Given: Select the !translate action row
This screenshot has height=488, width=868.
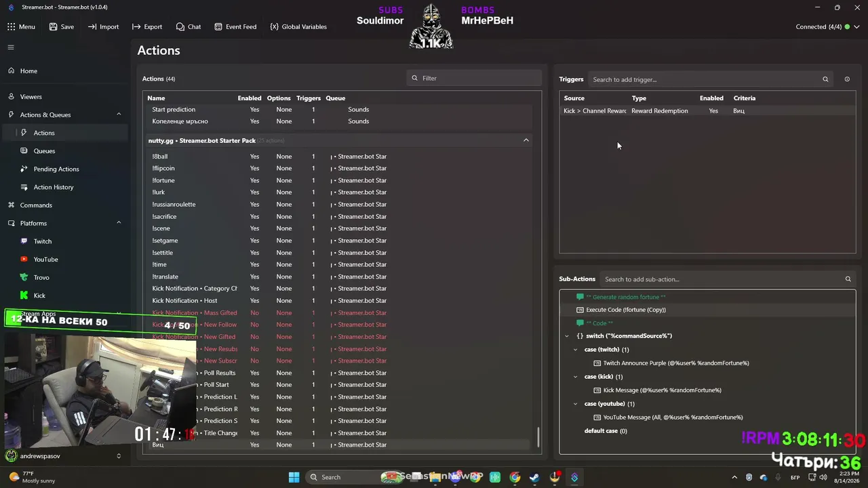Looking at the screenshot, I should click(339, 277).
